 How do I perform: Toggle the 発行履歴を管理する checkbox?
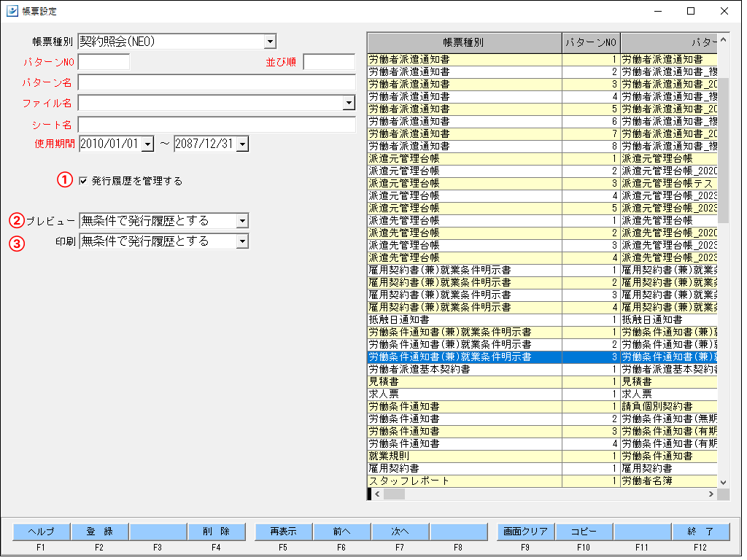tap(83, 181)
